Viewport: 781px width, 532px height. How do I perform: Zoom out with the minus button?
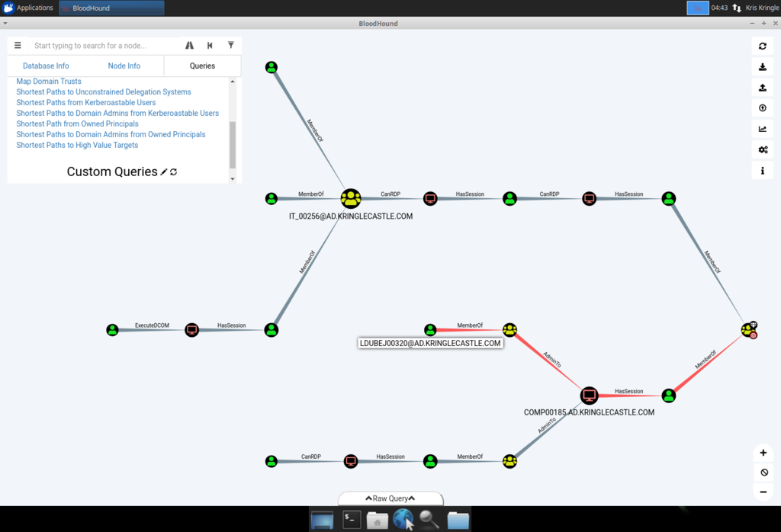(x=763, y=492)
